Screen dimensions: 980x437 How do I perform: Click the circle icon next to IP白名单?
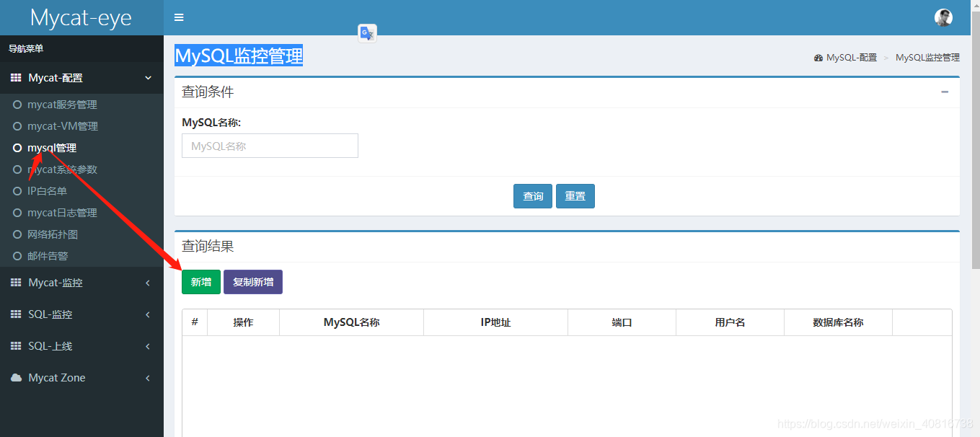pyautogui.click(x=17, y=191)
